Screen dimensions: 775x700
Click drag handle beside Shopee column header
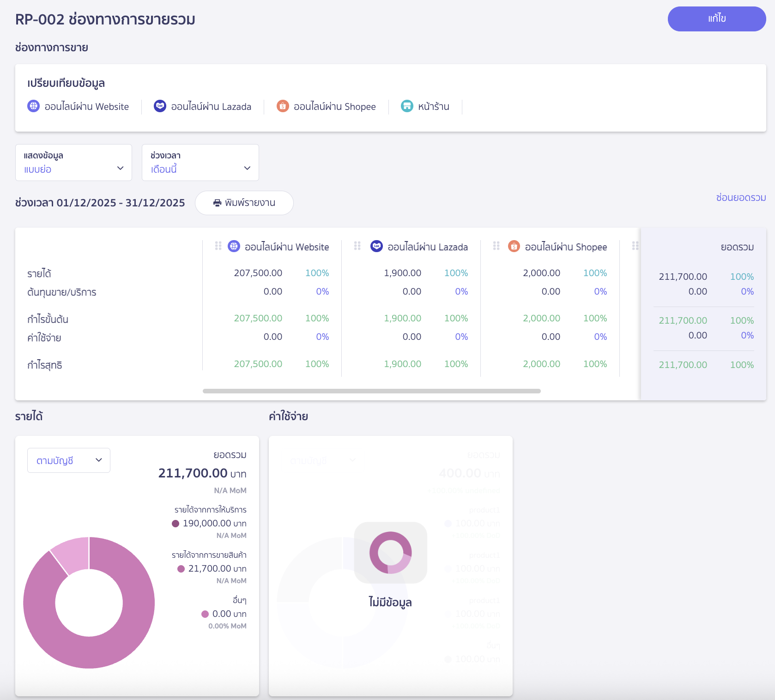(x=496, y=246)
